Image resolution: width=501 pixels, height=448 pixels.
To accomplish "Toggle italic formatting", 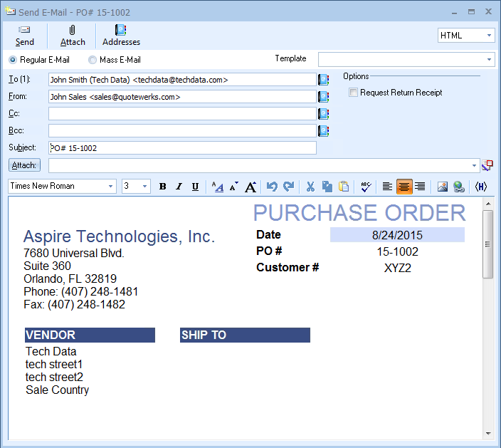I will click(x=179, y=187).
